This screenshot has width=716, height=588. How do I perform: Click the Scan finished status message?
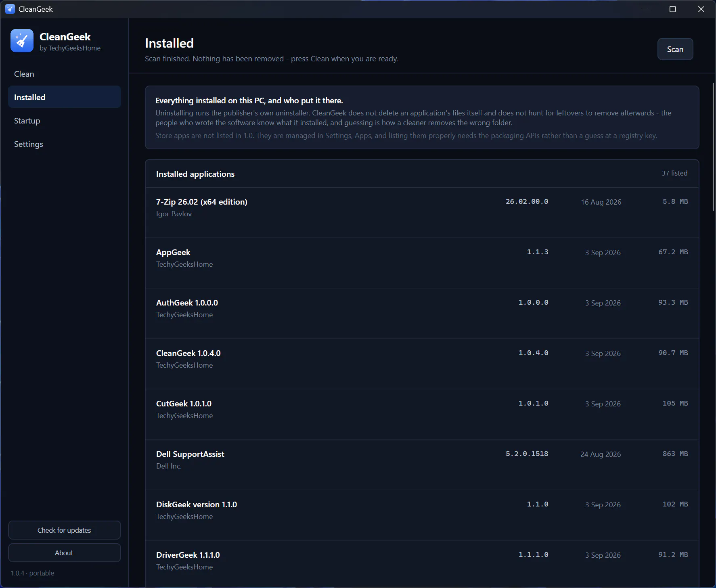pos(272,59)
